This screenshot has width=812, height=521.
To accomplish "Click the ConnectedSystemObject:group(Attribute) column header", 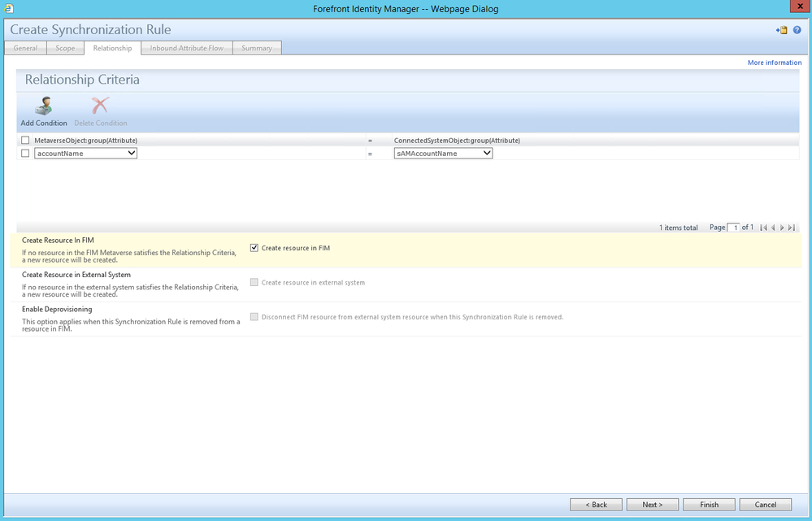I will point(458,141).
